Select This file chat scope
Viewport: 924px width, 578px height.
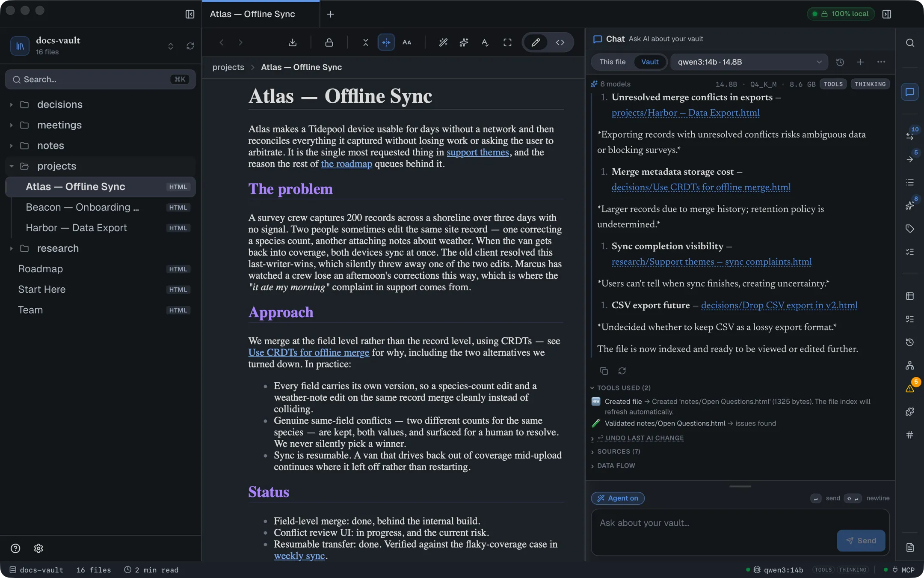(612, 62)
